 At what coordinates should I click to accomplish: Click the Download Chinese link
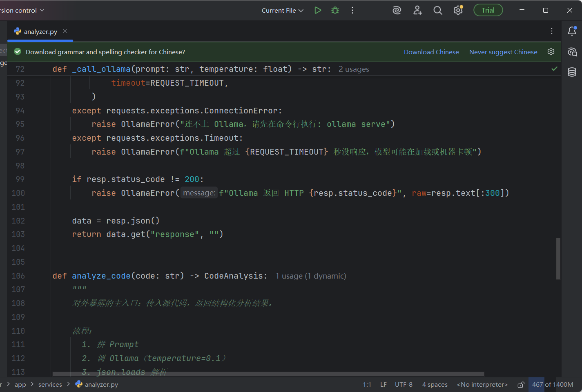pos(431,52)
